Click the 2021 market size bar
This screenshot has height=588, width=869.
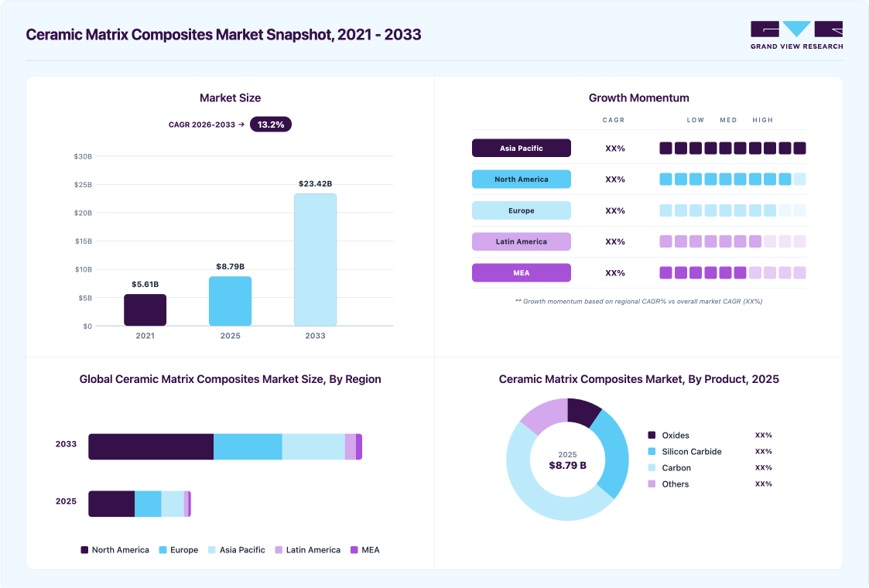click(x=145, y=309)
